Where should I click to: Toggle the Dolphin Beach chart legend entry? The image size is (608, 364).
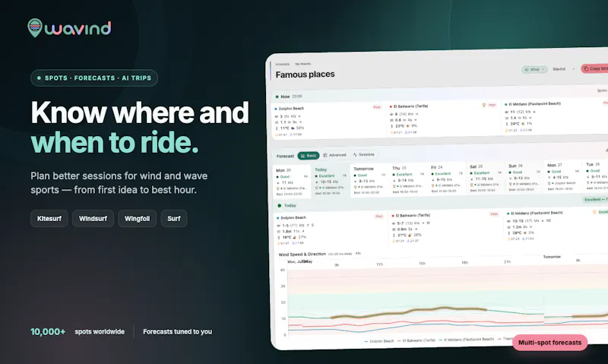coord(378,341)
